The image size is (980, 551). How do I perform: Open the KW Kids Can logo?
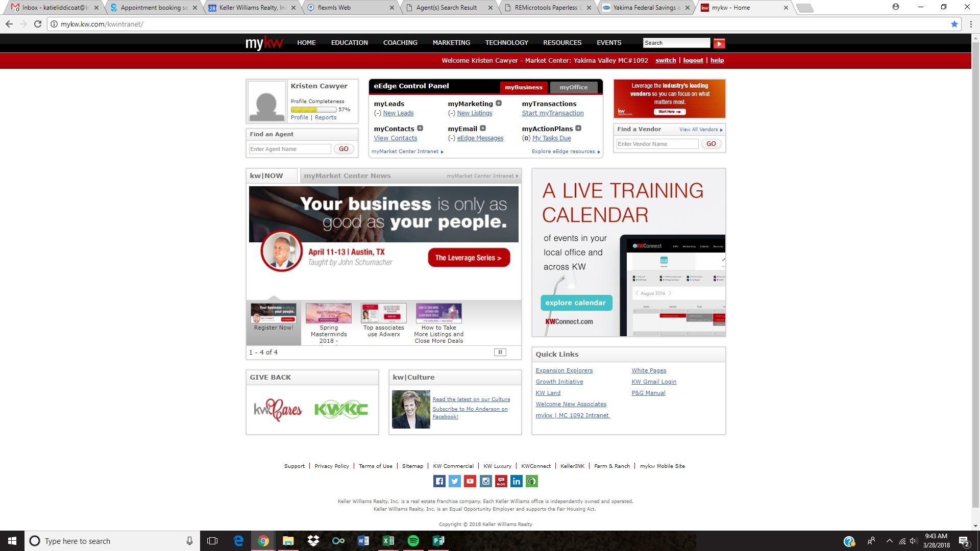point(341,410)
